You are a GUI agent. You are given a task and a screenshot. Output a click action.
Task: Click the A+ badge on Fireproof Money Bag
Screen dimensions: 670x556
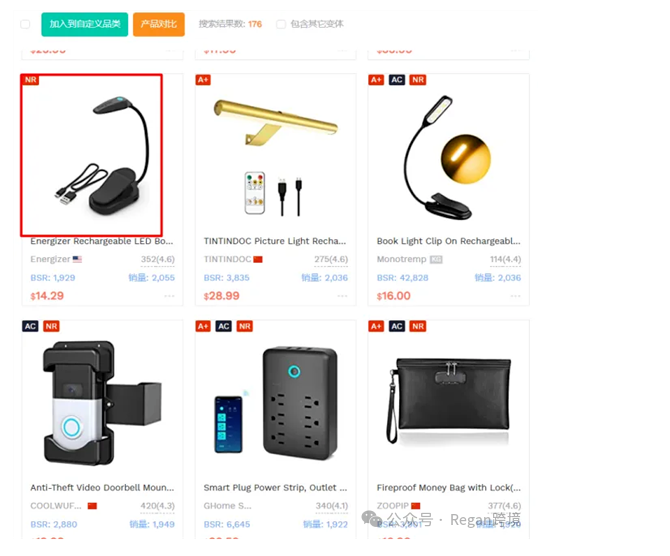(376, 327)
